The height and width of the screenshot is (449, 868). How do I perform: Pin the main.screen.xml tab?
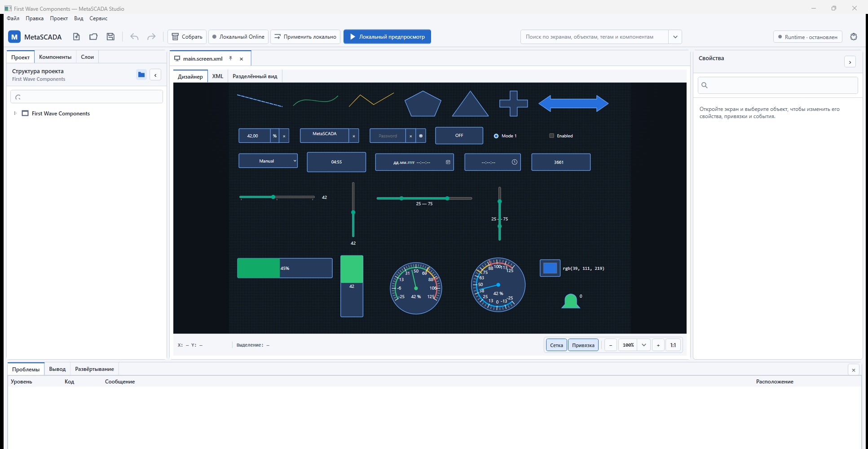click(230, 58)
